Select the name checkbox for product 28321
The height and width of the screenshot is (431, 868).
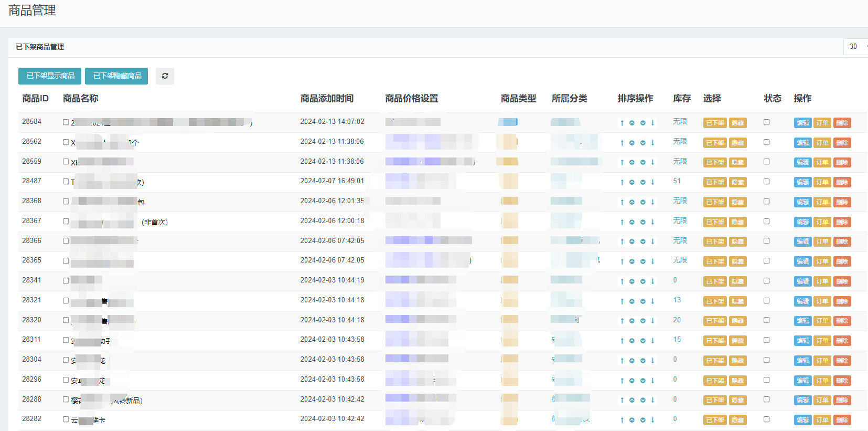coord(66,301)
